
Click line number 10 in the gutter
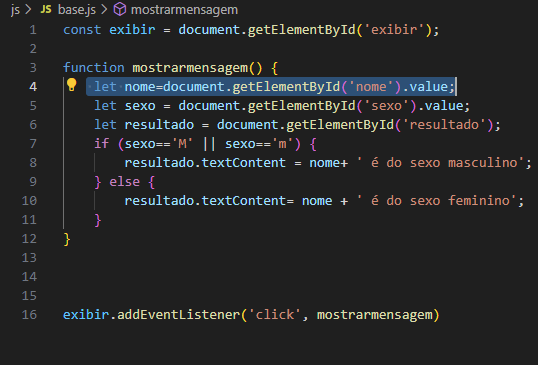(29, 201)
